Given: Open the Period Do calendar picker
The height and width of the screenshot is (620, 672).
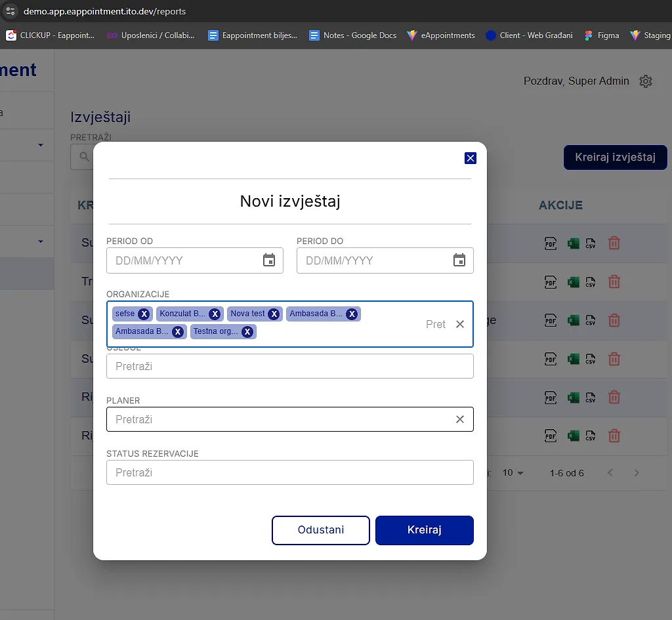Looking at the screenshot, I should tap(459, 260).
